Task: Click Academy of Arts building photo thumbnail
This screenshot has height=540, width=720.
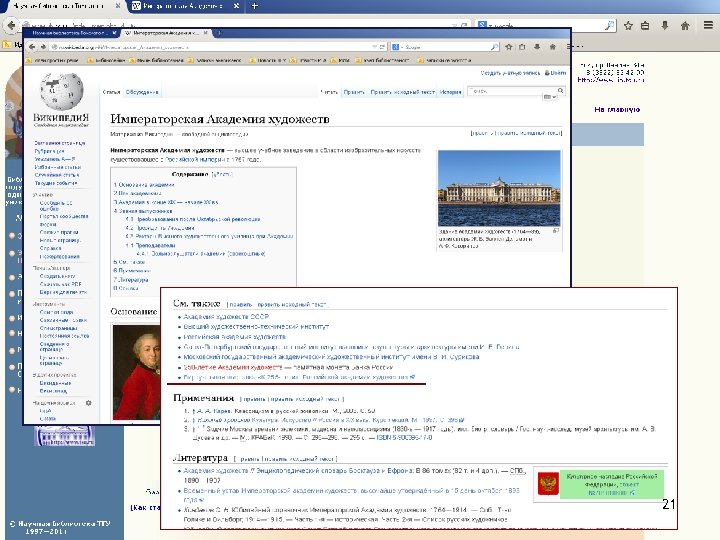Action: pyautogui.click(x=499, y=188)
